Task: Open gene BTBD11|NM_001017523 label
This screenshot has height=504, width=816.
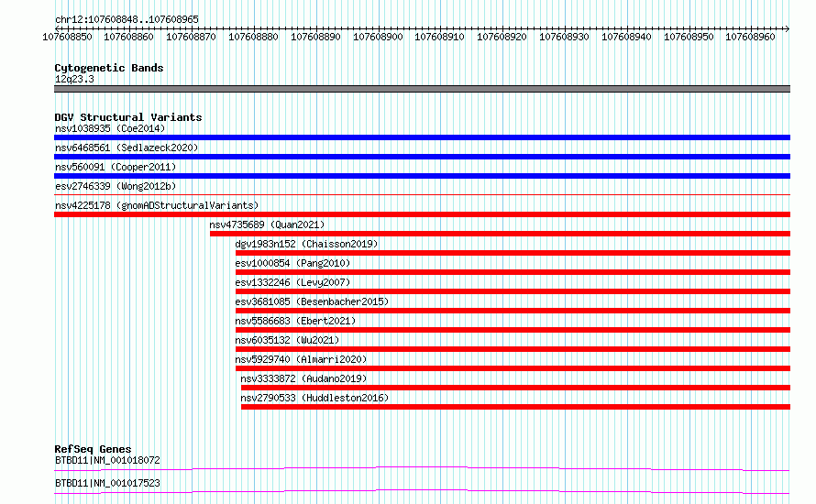Action: [x=107, y=483]
